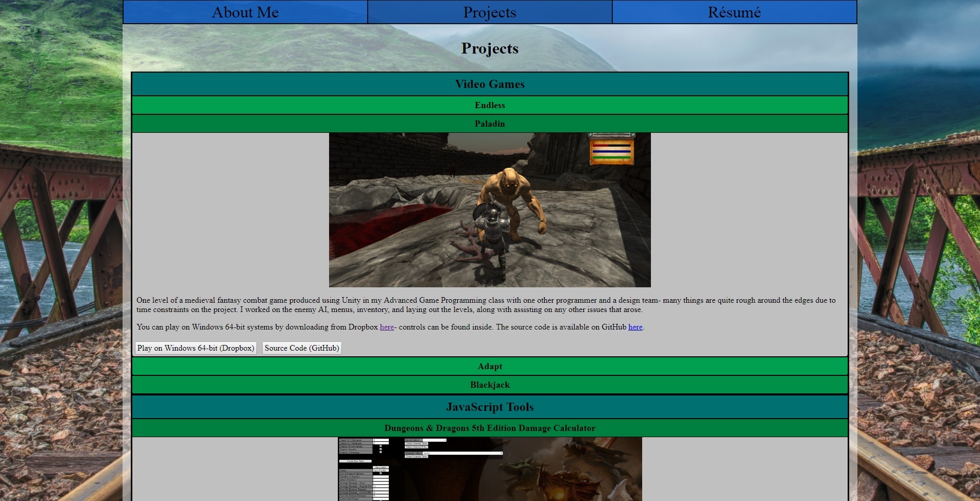Click the Source Code (GitHub) button
The image size is (980, 501).
(302, 348)
